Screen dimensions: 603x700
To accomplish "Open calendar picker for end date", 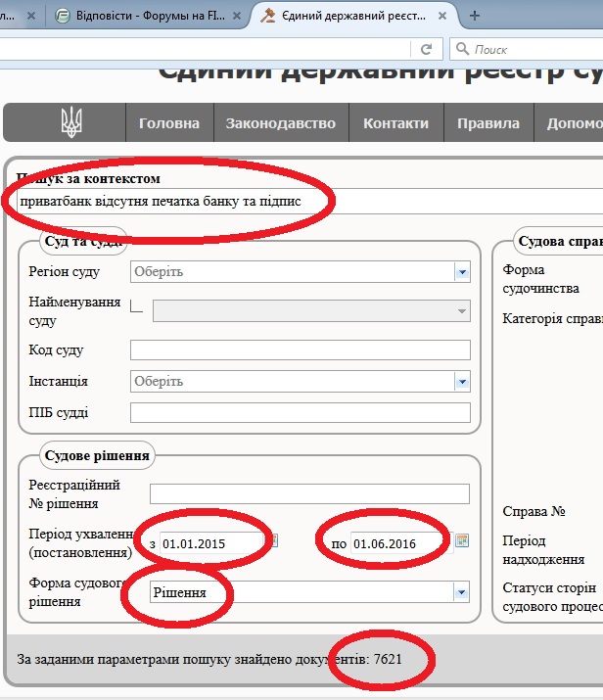I will 462,540.
